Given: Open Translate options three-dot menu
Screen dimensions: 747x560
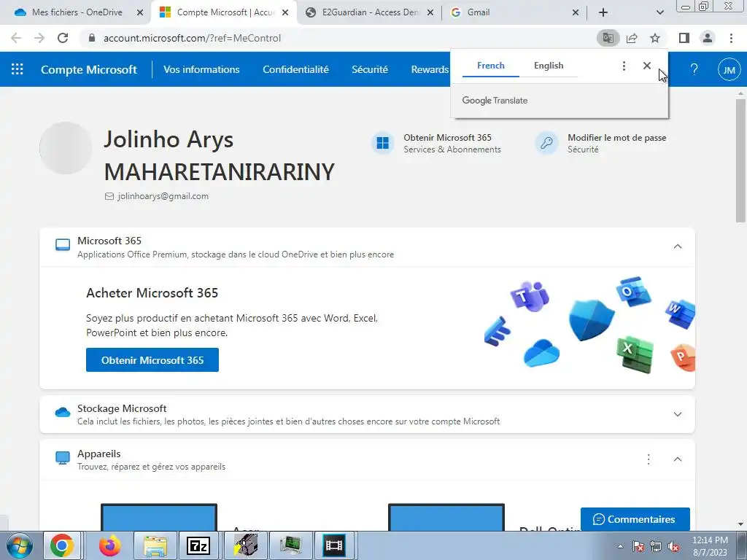Looking at the screenshot, I should 624,66.
